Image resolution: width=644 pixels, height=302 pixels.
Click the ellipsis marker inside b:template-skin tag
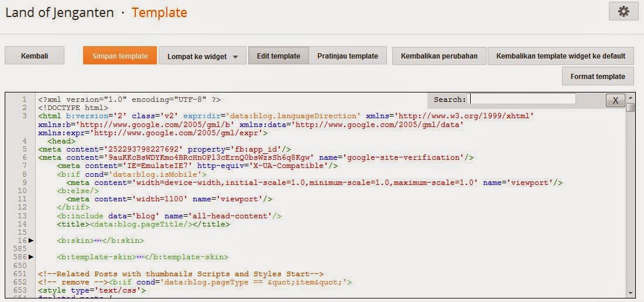tap(141, 257)
